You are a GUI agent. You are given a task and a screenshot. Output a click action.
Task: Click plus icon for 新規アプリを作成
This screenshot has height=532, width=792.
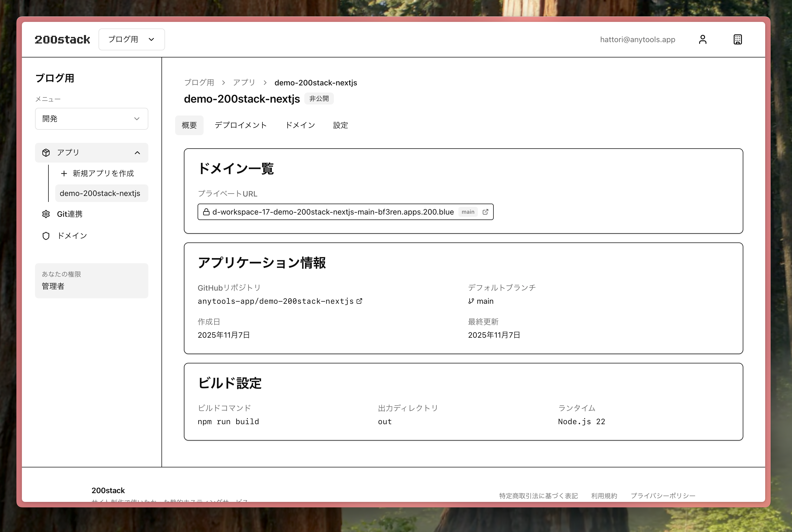pyautogui.click(x=64, y=174)
